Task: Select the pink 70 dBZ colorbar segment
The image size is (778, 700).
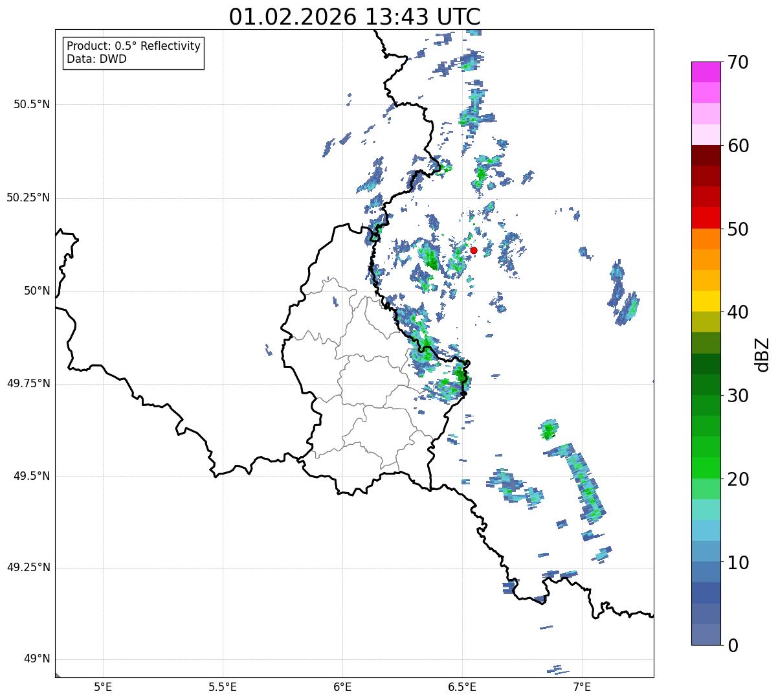Action: [x=706, y=72]
